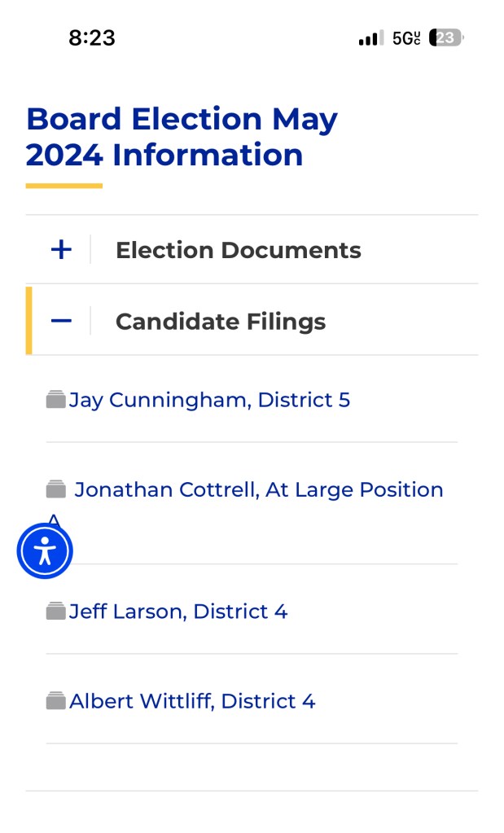Viewport: 504px width, 833px height.
Task: Open the Election Documents accordion section
Action: [x=238, y=250]
